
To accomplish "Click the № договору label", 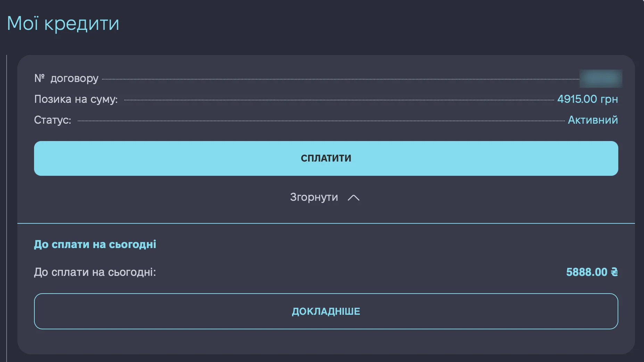I will pyautogui.click(x=66, y=79).
